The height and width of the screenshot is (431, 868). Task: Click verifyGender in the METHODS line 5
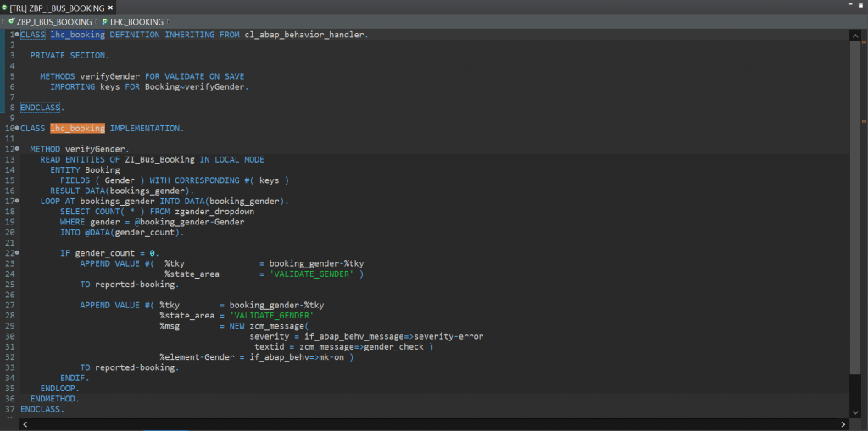click(x=109, y=76)
